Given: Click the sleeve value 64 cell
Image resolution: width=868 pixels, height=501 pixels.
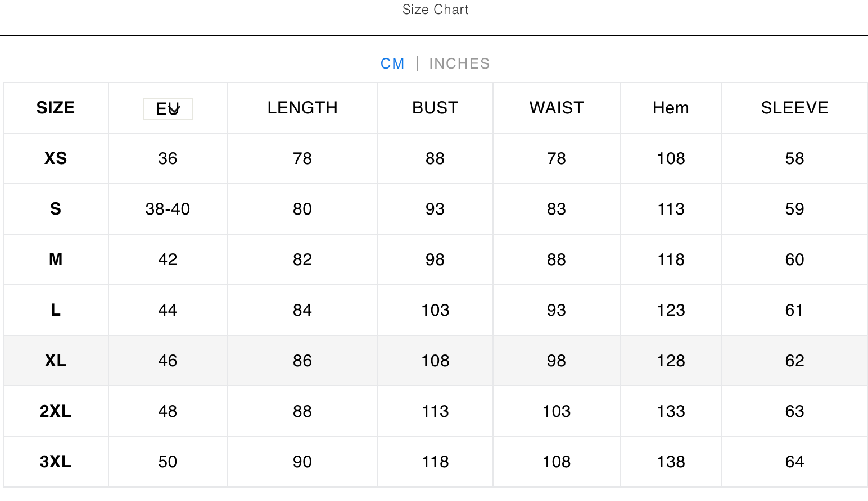Looking at the screenshot, I should point(794,462).
